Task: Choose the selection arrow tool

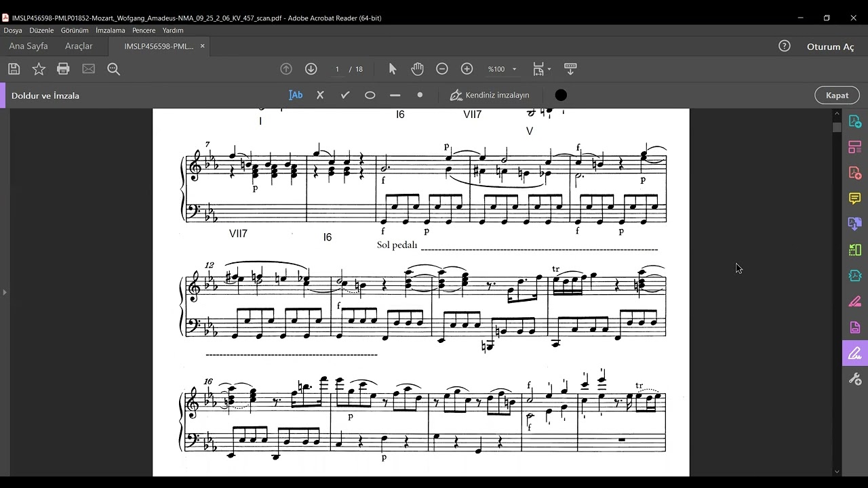Action: [x=392, y=69]
